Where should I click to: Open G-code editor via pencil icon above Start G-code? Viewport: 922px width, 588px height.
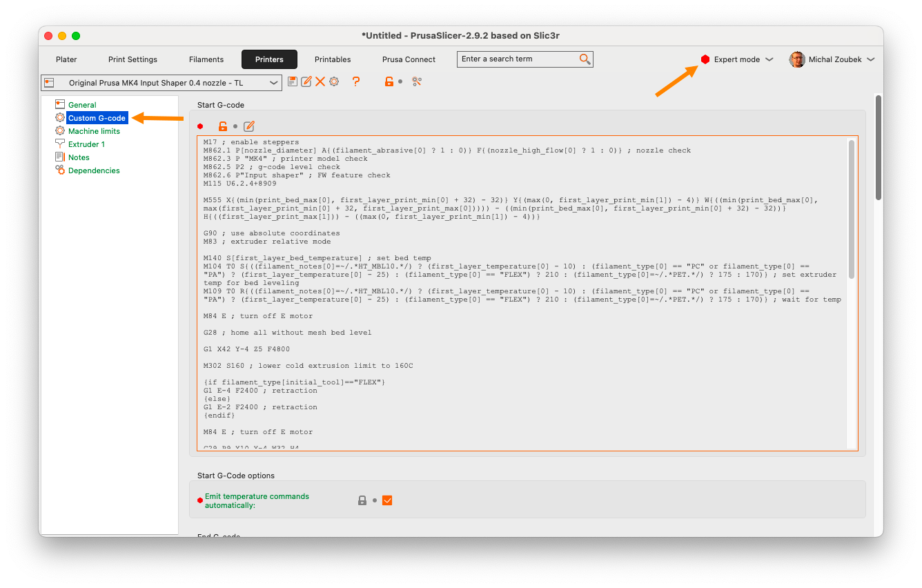click(x=249, y=126)
